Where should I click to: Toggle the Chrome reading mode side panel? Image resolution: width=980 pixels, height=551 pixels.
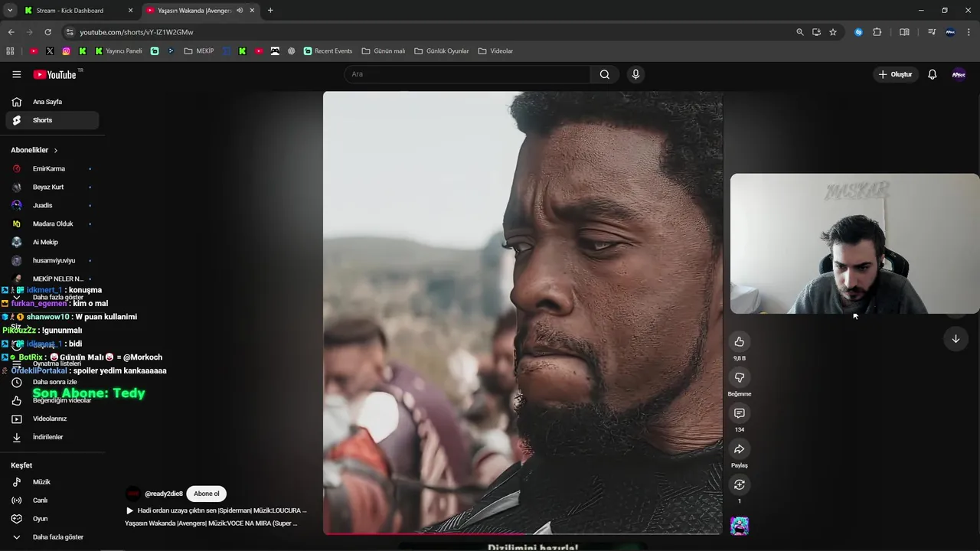(904, 32)
